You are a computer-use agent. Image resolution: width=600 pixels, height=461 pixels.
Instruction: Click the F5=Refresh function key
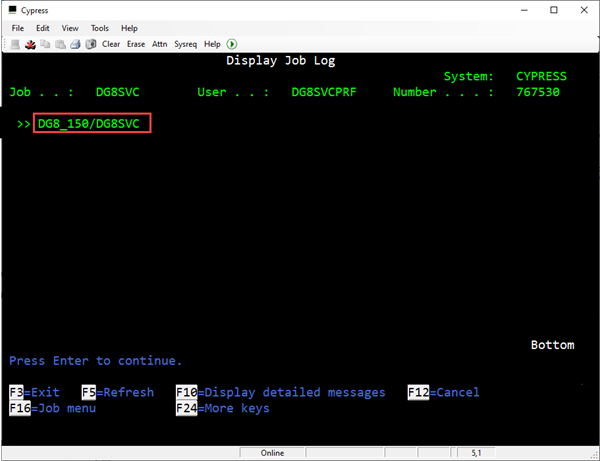point(118,392)
